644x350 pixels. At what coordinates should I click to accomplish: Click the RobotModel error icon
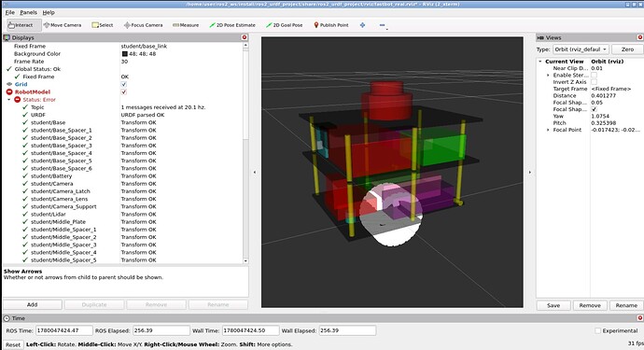9,92
